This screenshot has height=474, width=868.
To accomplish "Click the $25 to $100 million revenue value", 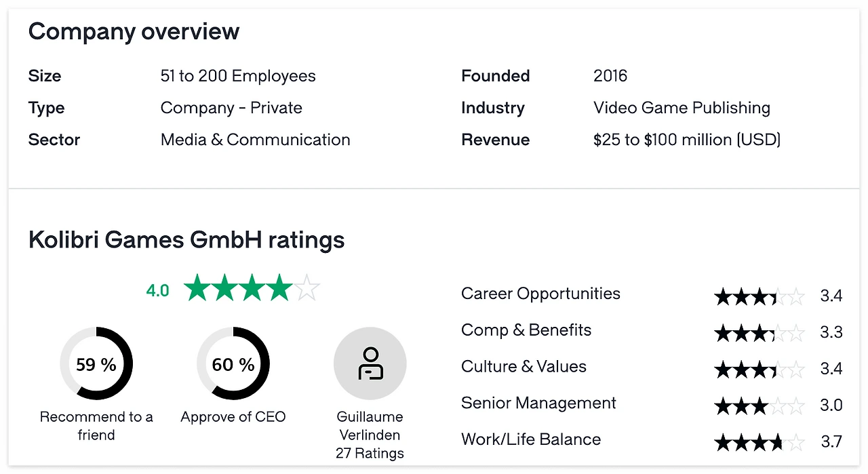I will pyautogui.click(x=687, y=140).
